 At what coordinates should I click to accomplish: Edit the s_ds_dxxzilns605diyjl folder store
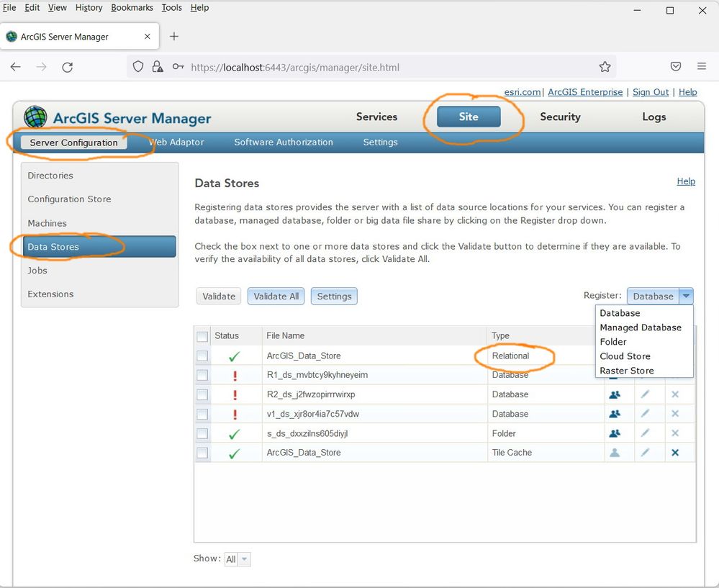click(x=645, y=433)
